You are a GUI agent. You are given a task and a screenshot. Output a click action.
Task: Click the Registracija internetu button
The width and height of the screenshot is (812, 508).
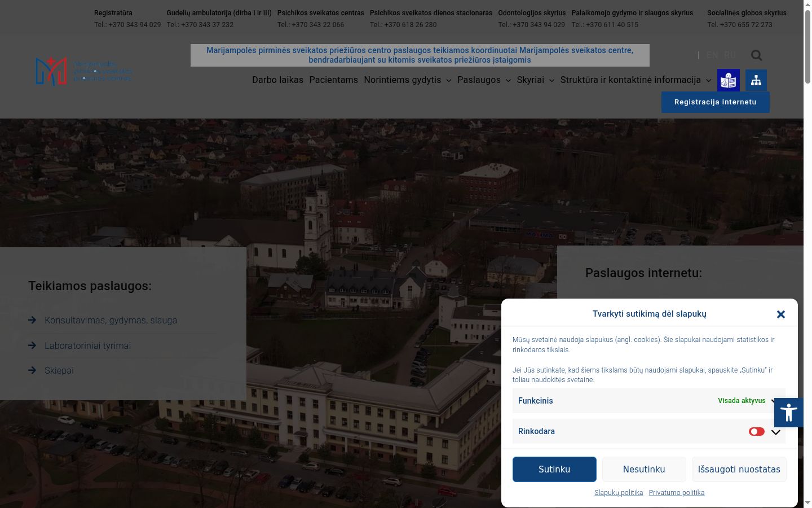(715, 102)
